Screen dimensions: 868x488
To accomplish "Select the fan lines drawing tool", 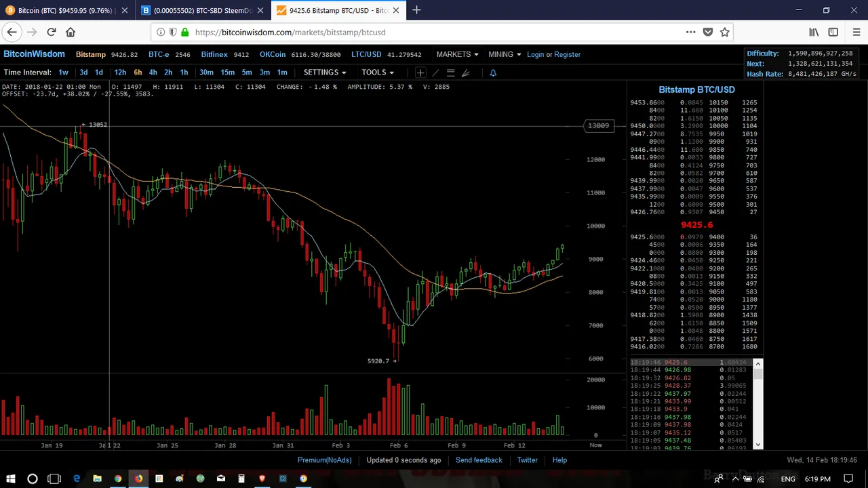I will [465, 73].
